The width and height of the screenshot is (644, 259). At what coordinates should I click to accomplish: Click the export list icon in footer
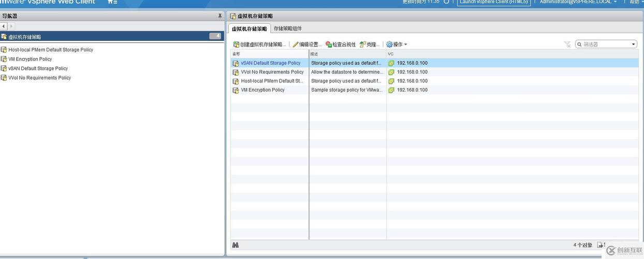600,245
